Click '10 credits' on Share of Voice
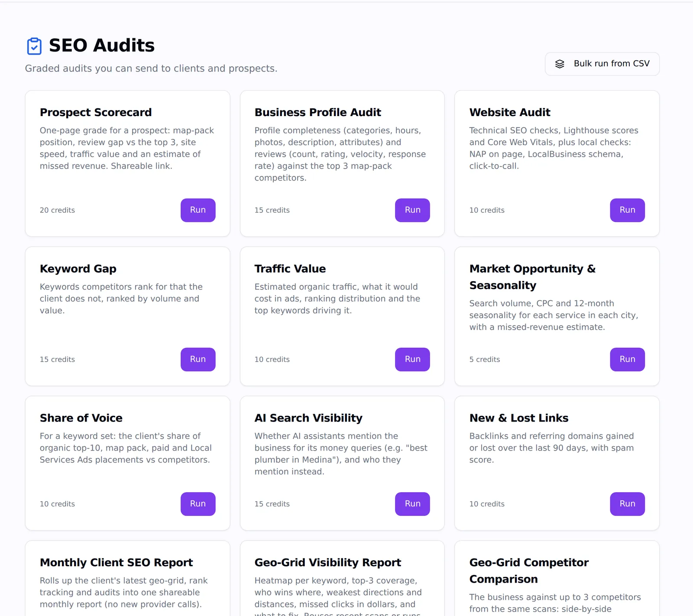The height and width of the screenshot is (616, 693). click(57, 504)
